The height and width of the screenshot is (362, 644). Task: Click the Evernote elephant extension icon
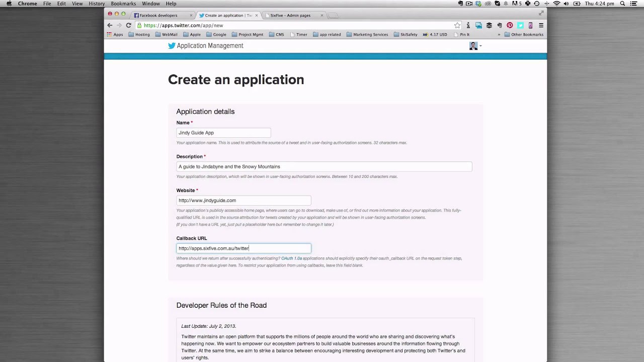tap(500, 25)
